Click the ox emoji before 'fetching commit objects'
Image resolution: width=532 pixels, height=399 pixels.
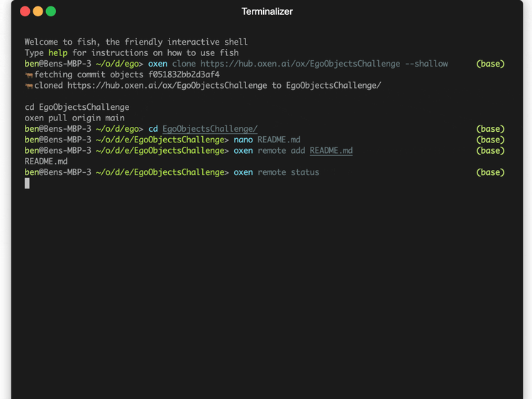tap(29, 75)
